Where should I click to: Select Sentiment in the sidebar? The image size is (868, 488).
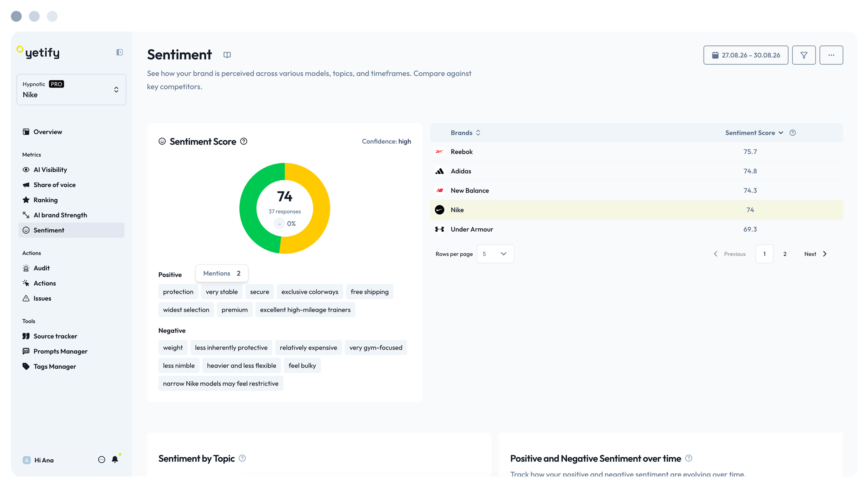71,230
